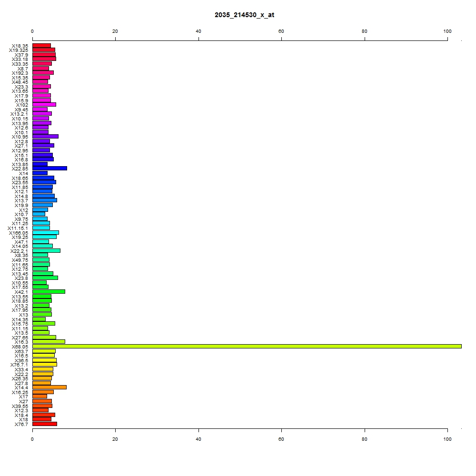Select the X13.2.1 label
The height and width of the screenshot is (476, 476).
(19, 114)
